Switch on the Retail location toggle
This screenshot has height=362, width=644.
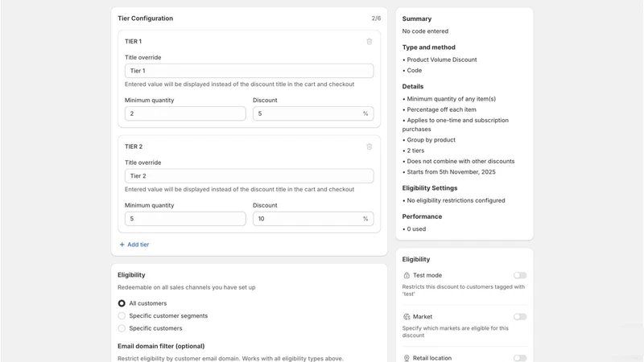(520, 358)
